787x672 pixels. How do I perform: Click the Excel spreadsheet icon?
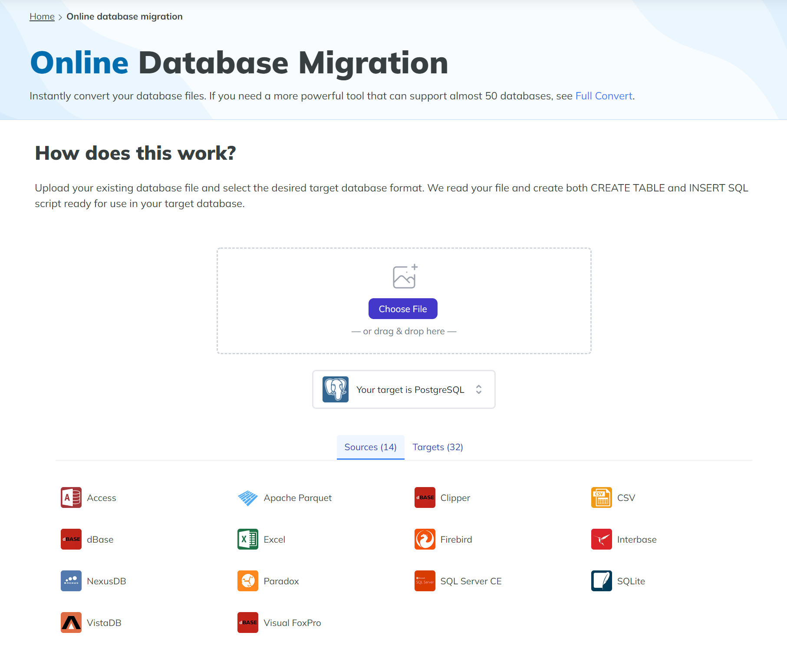pos(248,539)
